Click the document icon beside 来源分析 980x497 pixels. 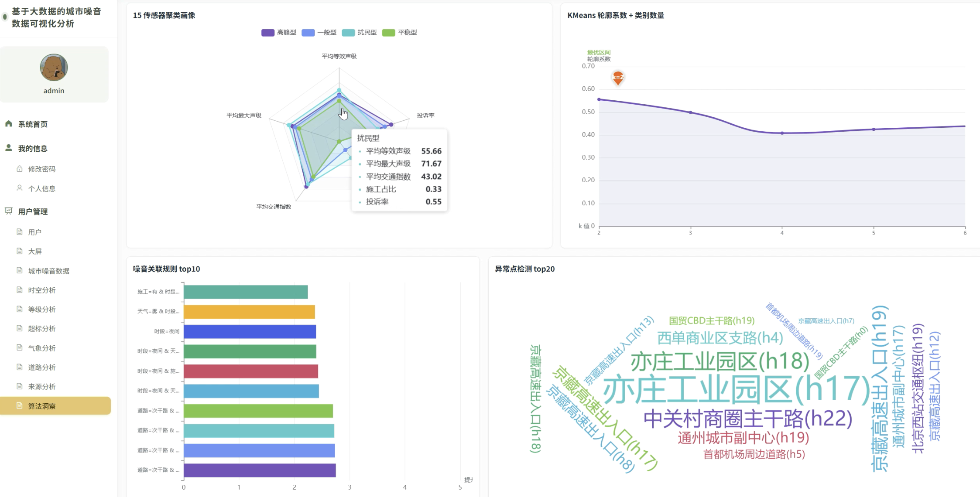(x=20, y=386)
